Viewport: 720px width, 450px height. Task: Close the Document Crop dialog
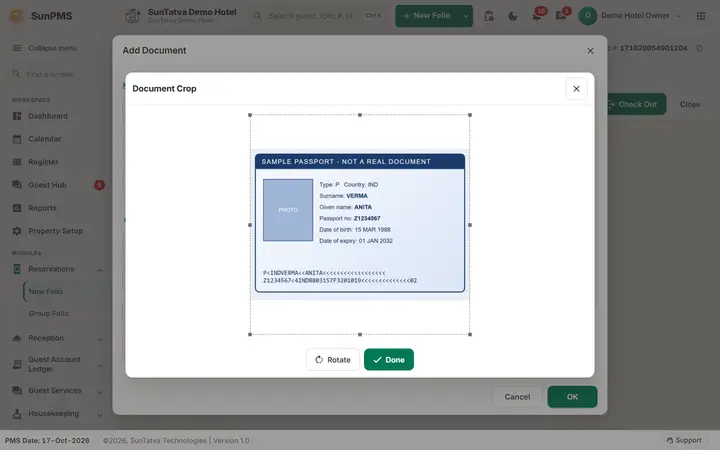(576, 89)
